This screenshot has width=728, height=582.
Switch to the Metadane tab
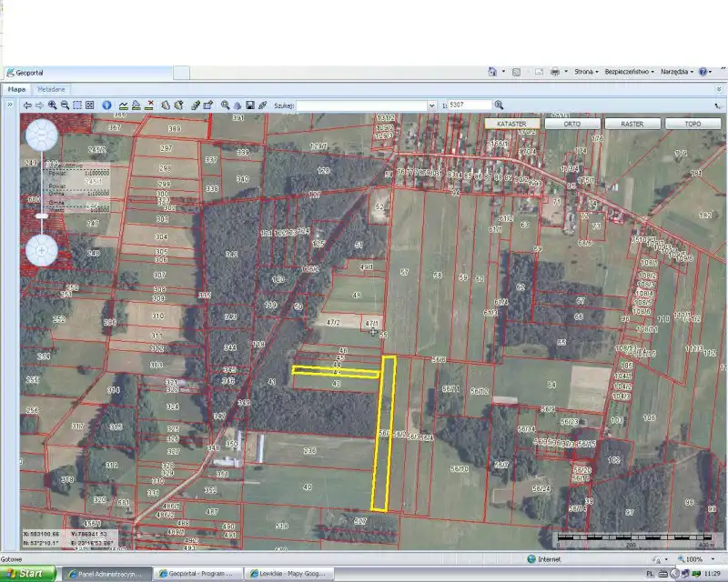[x=51, y=89]
